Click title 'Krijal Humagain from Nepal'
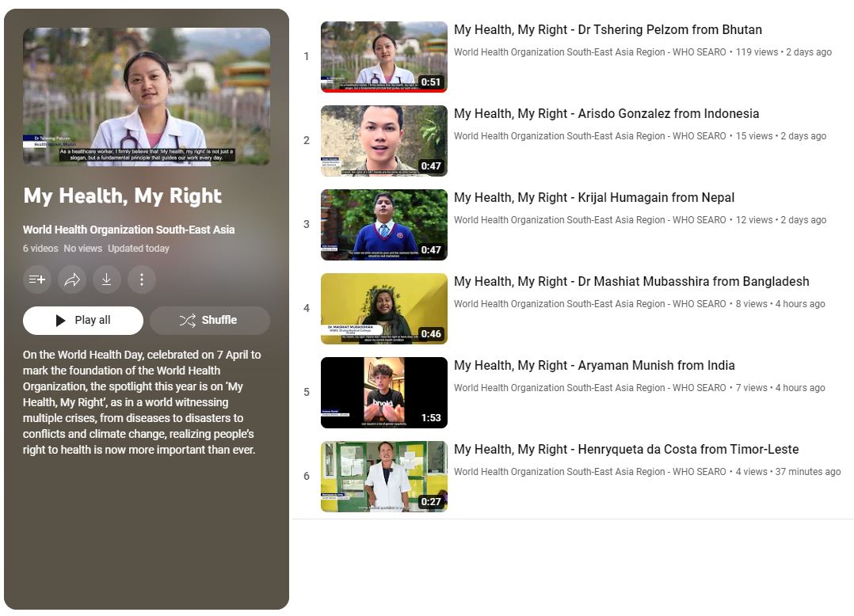The image size is (854, 616). point(594,198)
